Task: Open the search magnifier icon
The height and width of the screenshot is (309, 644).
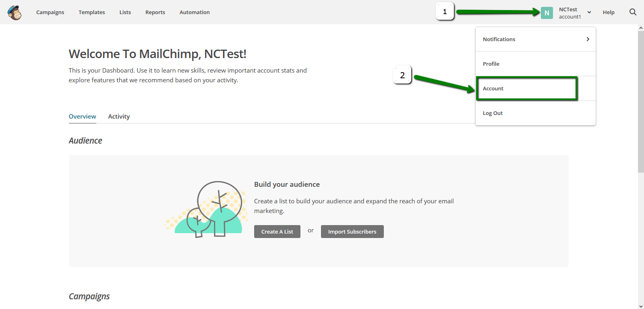Action: tap(633, 12)
